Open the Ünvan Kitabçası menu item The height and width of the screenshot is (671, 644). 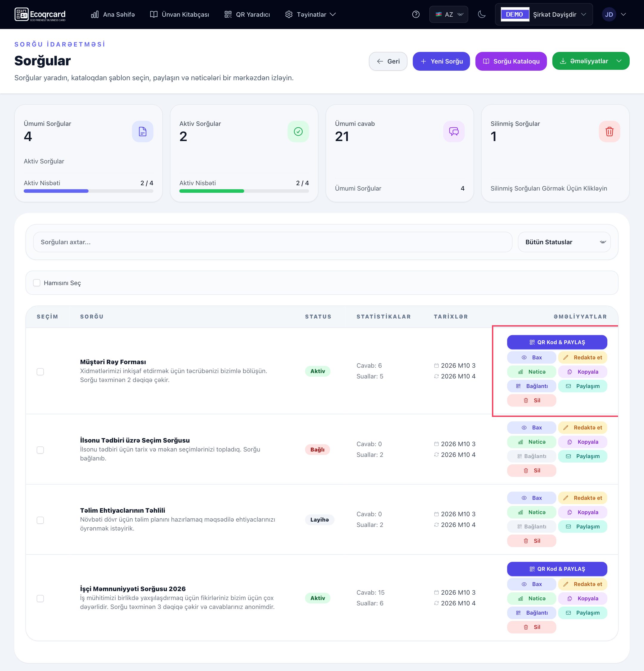click(x=179, y=14)
